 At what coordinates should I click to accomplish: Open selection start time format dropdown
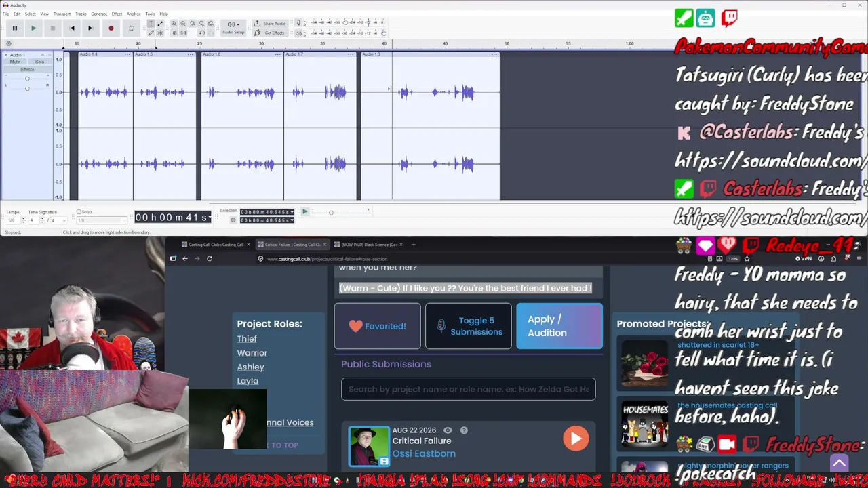(292, 212)
